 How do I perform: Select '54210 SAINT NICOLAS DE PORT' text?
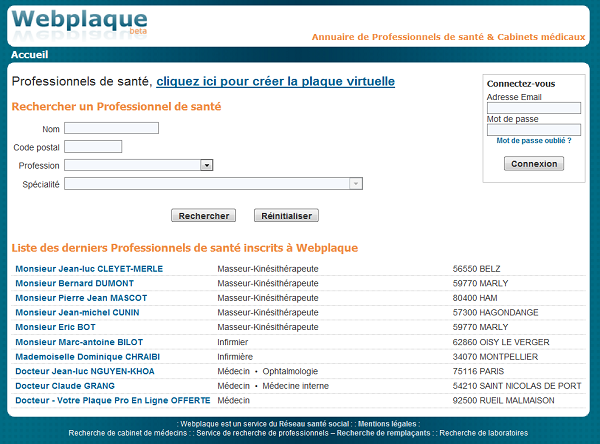pyautogui.click(x=517, y=386)
